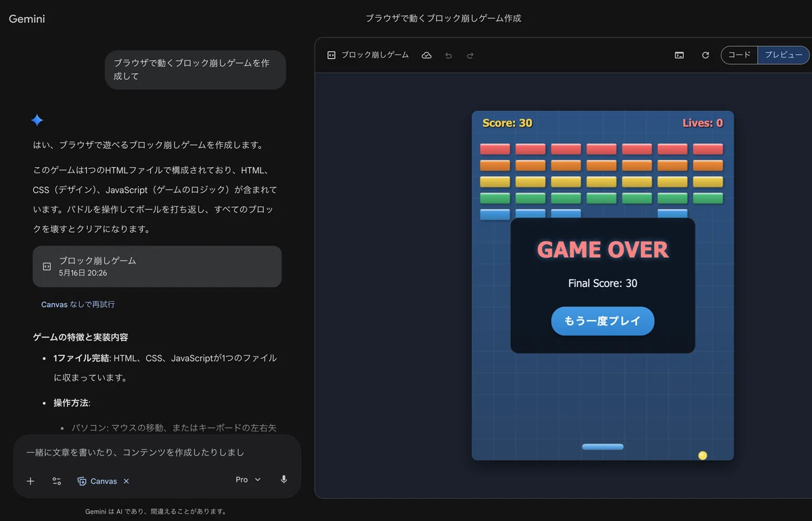Image resolution: width=812 pixels, height=521 pixels.
Task: Click the user message bubble
Action: pos(196,70)
